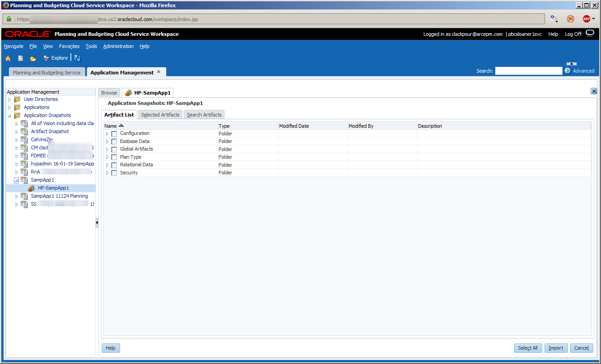Refresh the workspace using the refresh icon

pos(77,58)
